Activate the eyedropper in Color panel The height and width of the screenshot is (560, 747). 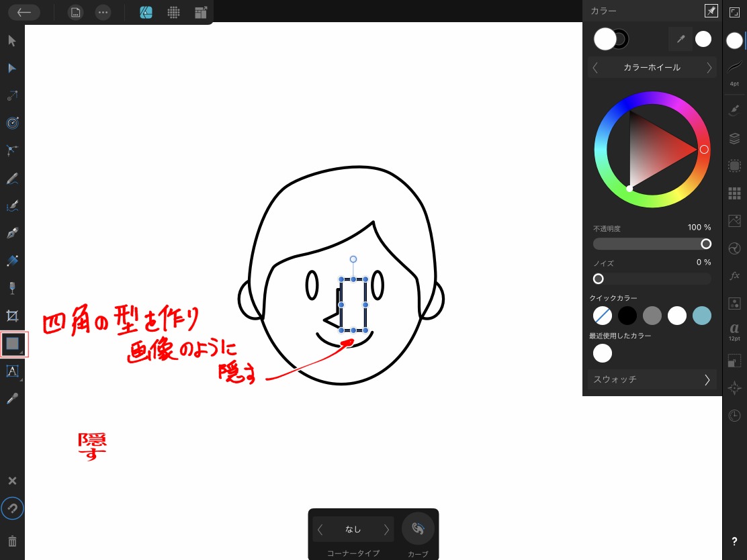pos(680,40)
